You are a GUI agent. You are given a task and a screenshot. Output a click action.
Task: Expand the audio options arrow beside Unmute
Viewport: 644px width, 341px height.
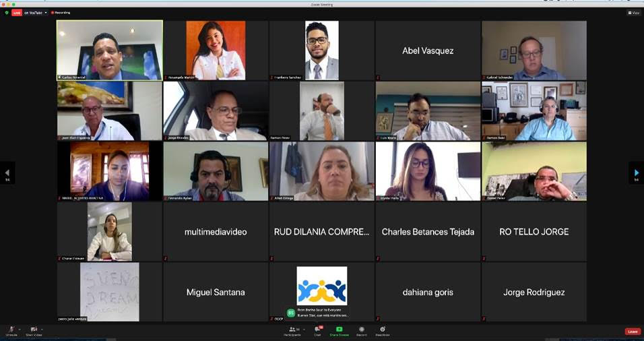pos(19,329)
